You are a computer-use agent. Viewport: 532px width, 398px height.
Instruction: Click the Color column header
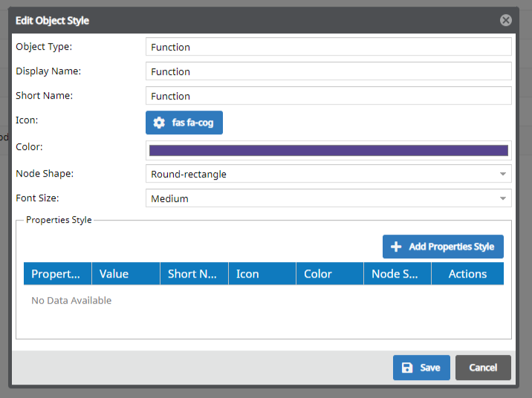click(330, 273)
